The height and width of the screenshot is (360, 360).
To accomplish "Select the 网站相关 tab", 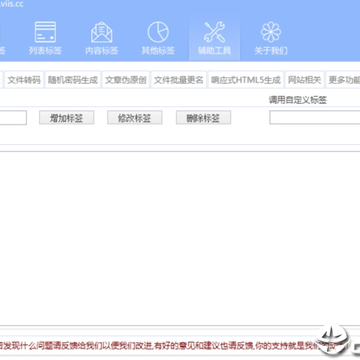I will [x=304, y=80].
